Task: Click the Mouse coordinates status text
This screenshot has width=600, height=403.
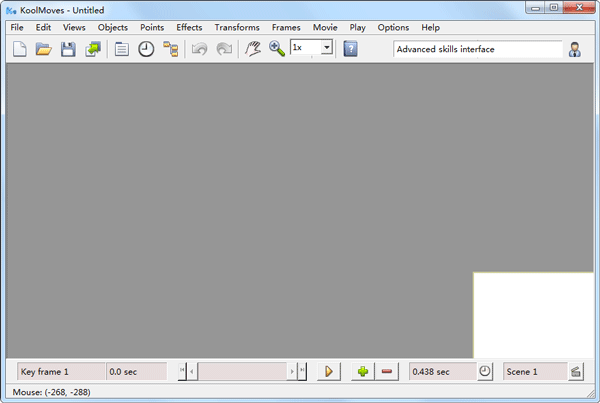Action: pos(51,392)
